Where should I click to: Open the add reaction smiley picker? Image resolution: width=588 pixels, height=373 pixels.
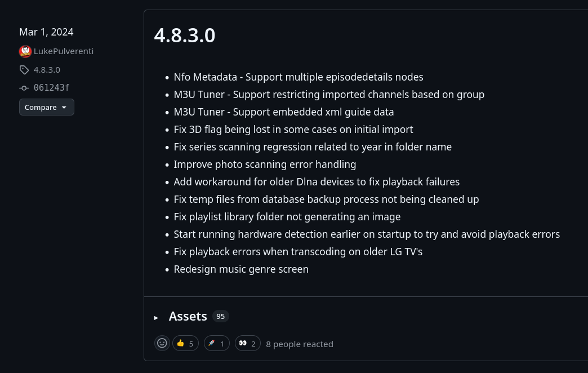click(x=162, y=343)
